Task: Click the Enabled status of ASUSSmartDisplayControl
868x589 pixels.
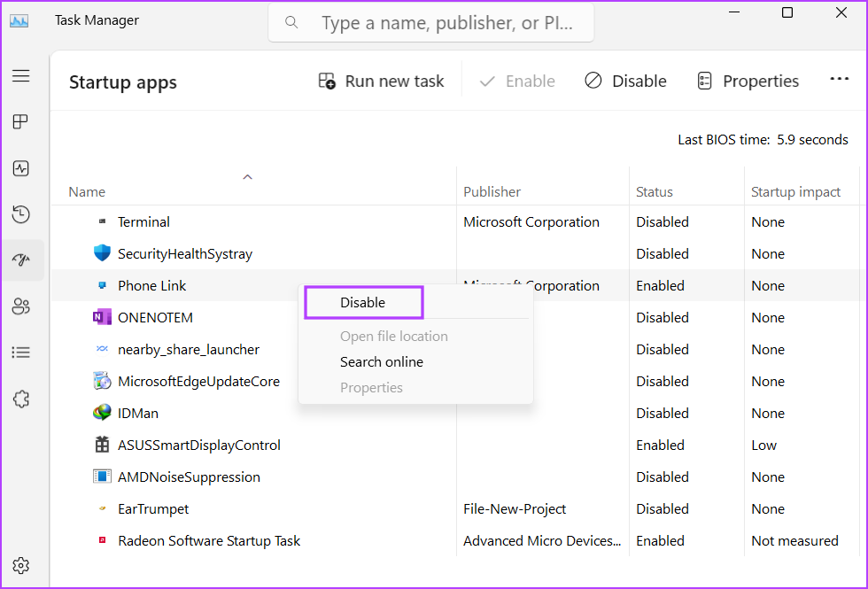Action: tap(660, 445)
